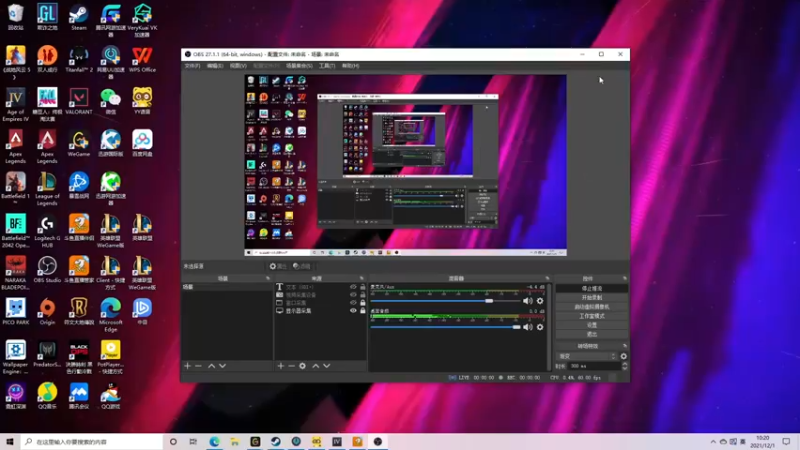Open Microsoft Edge desktop shortcut
The image size is (800, 450).
click(111, 315)
